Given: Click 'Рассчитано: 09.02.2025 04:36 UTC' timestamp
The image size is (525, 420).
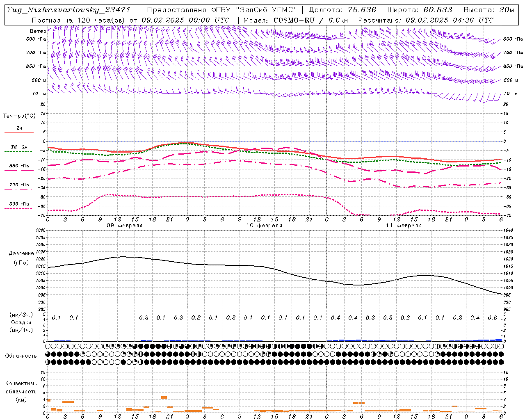Looking at the screenshot, I should click(x=426, y=20).
